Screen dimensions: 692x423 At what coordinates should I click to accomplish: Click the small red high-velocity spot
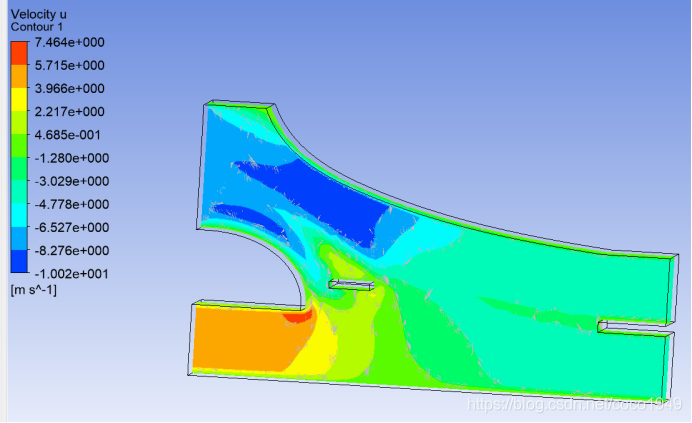(x=298, y=315)
